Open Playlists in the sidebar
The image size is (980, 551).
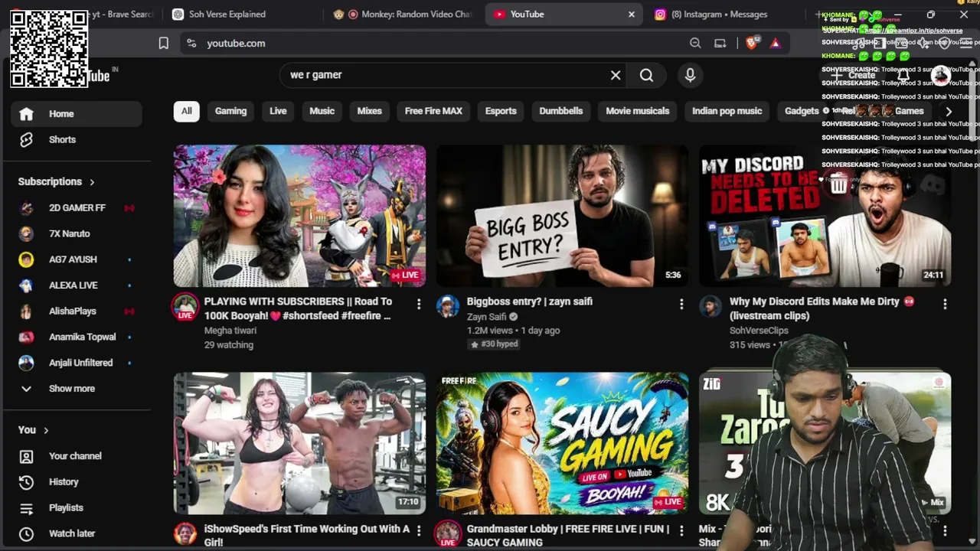pyautogui.click(x=77, y=508)
